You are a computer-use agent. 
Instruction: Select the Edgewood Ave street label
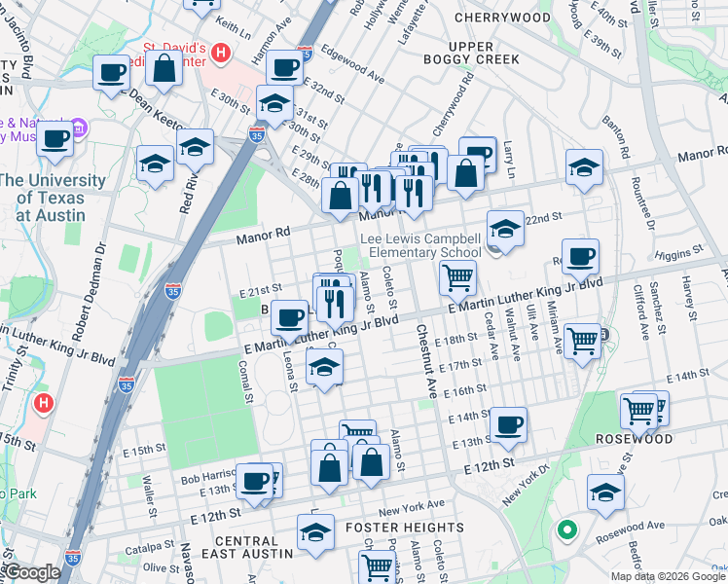pyautogui.click(x=353, y=64)
